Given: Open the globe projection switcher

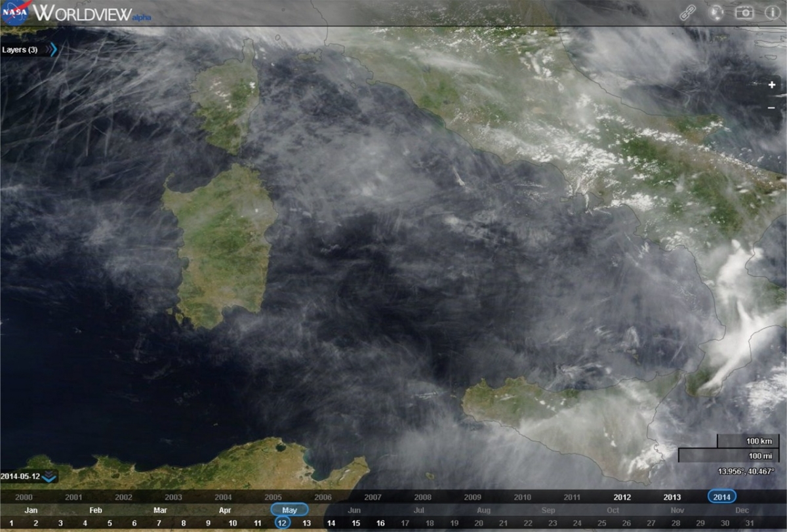Looking at the screenshot, I should 716,12.
